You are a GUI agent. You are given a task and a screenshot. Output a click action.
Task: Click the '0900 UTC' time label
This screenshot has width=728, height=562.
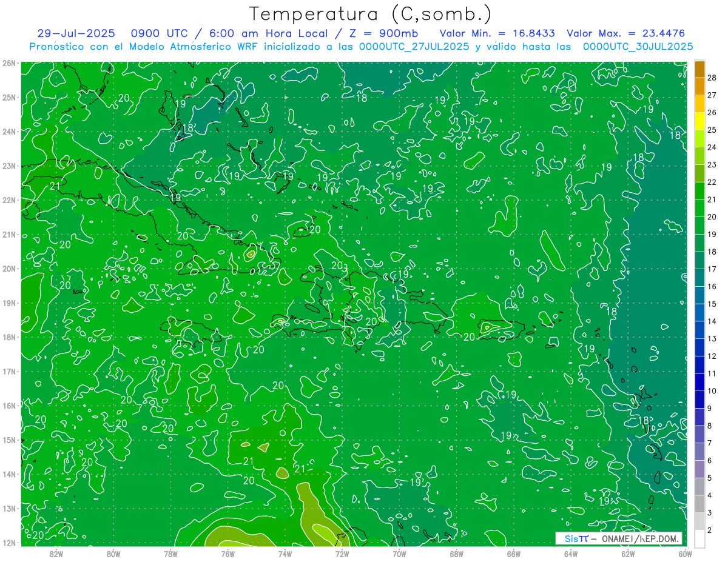coord(159,33)
